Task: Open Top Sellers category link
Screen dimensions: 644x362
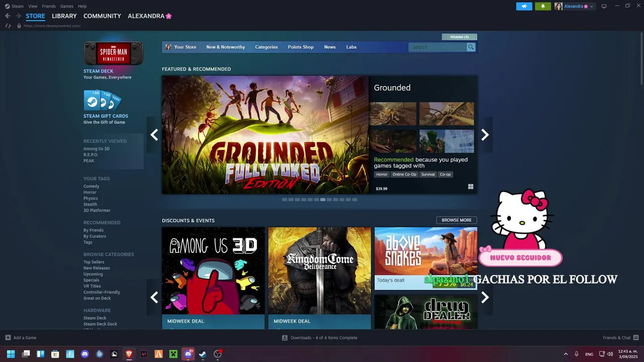Action: point(94,262)
